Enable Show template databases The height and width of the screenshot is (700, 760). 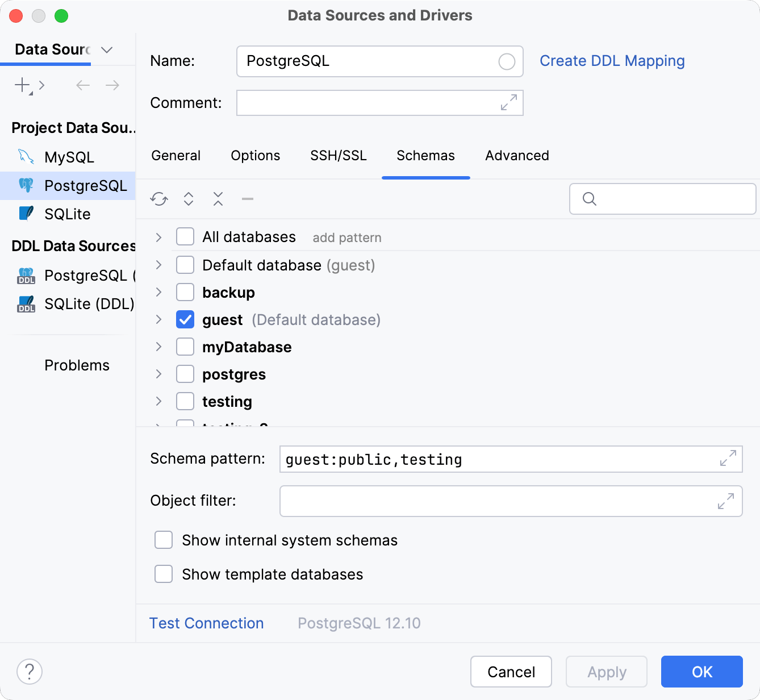pyautogui.click(x=163, y=574)
